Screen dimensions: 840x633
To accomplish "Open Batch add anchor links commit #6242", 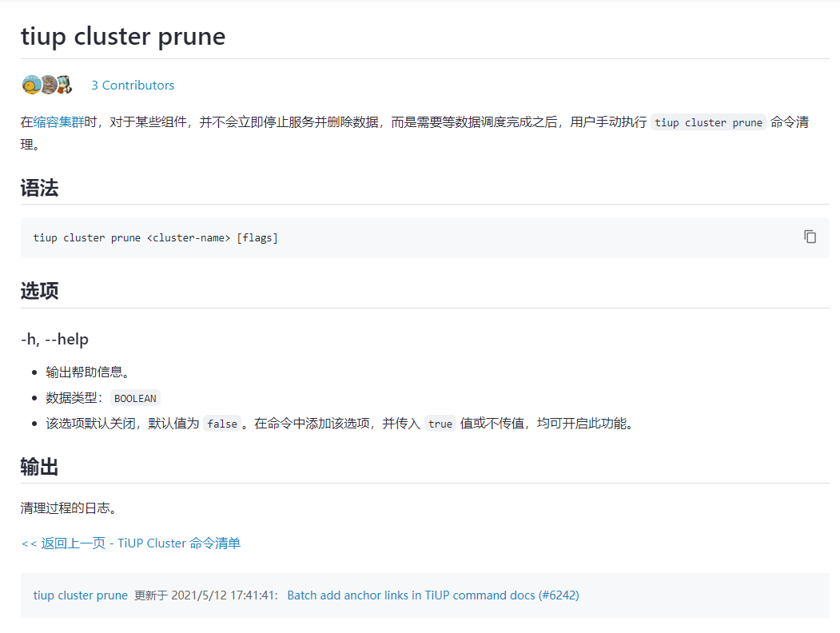I will pyautogui.click(x=433, y=595).
